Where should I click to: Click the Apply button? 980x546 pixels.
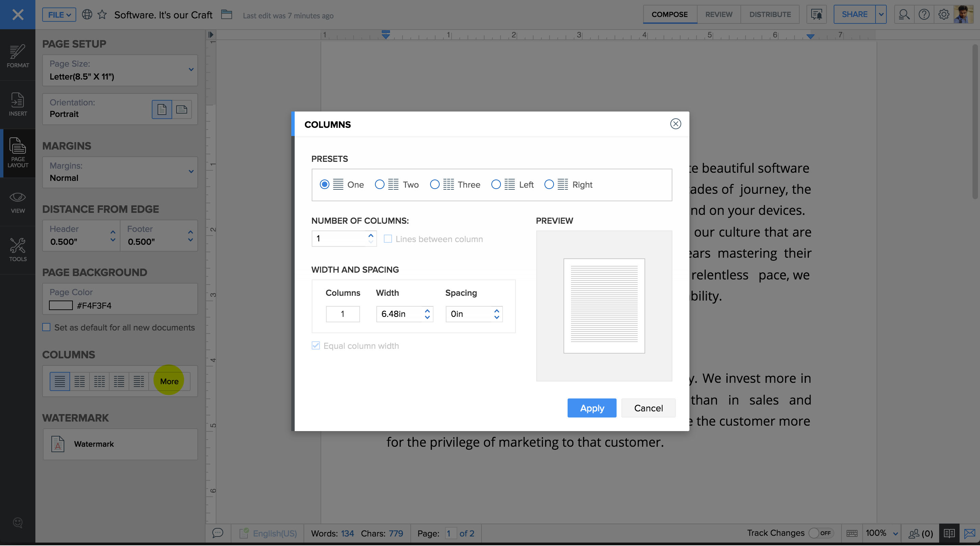pyautogui.click(x=592, y=408)
